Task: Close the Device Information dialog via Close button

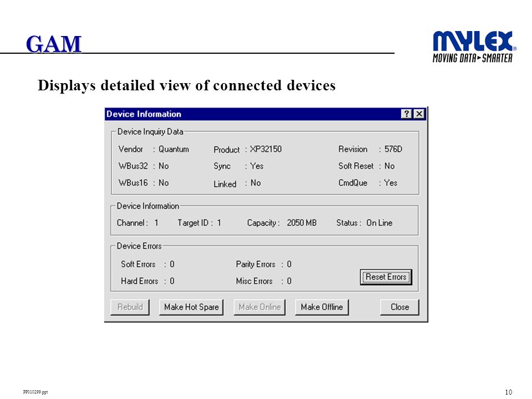Action: pyautogui.click(x=400, y=307)
